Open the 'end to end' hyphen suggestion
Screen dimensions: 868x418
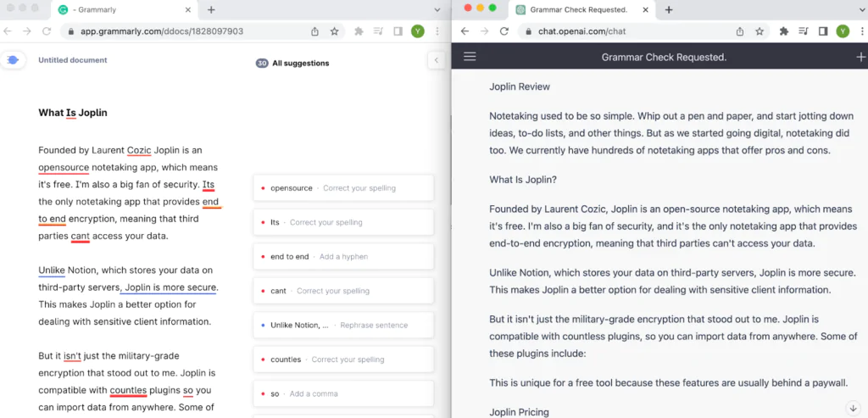click(343, 257)
